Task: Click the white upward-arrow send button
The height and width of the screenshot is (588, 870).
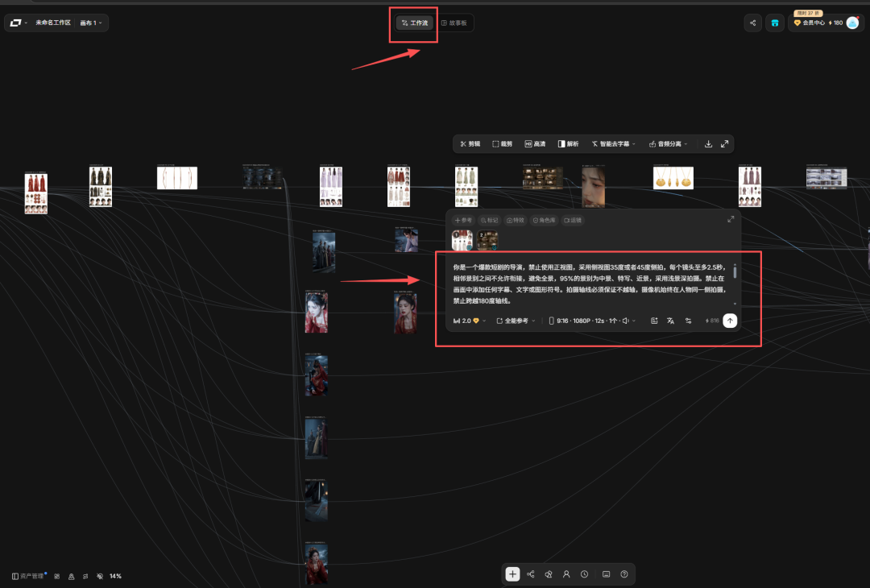Action: [x=730, y=321]
